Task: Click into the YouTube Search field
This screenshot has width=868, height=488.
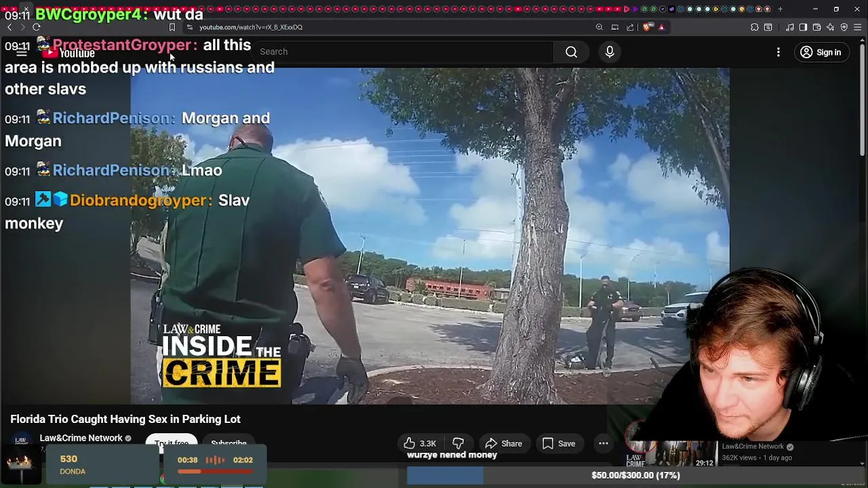Action: [x=403, y=52]
